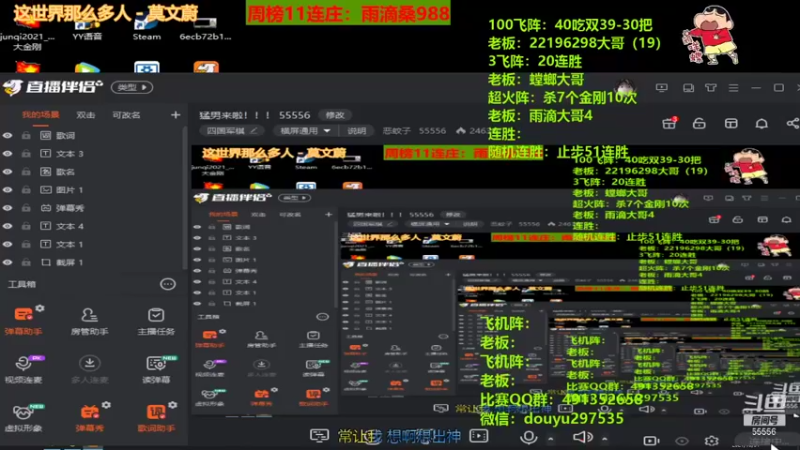Open settings gear on 弹幕助手
The width and height of the screenshot is (800, 450).
click(40, 308)
